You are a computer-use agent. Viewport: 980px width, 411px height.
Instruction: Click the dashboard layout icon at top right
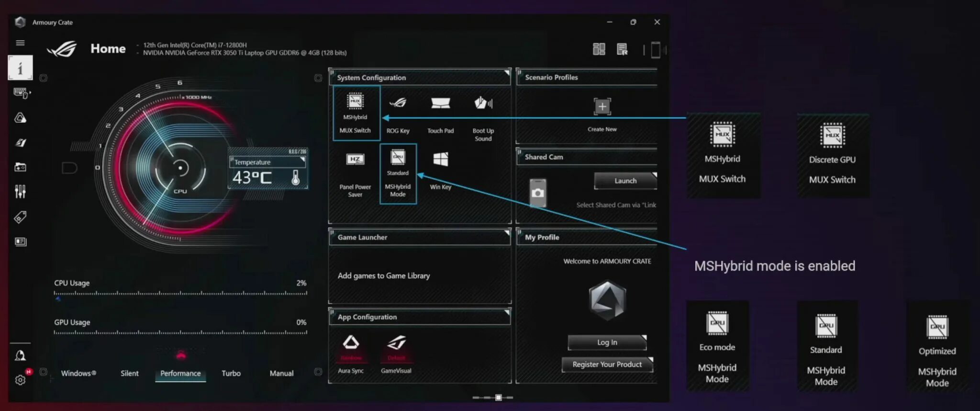point(599,49)
